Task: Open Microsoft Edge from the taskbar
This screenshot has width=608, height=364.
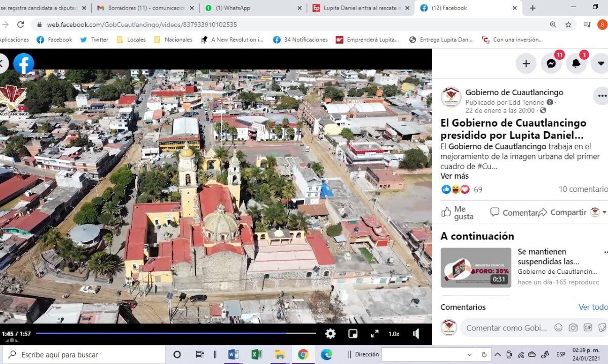Action: tap(326, 354)
